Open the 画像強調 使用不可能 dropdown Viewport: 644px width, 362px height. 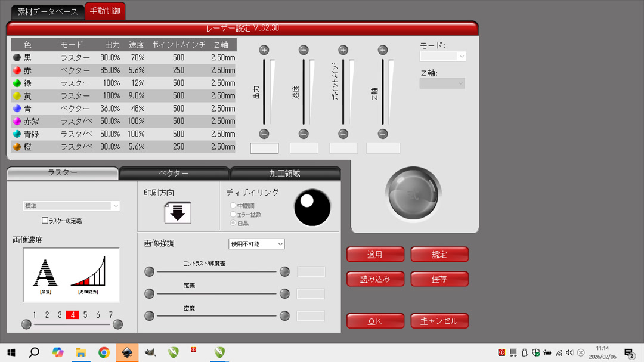(x=256, y=243)
